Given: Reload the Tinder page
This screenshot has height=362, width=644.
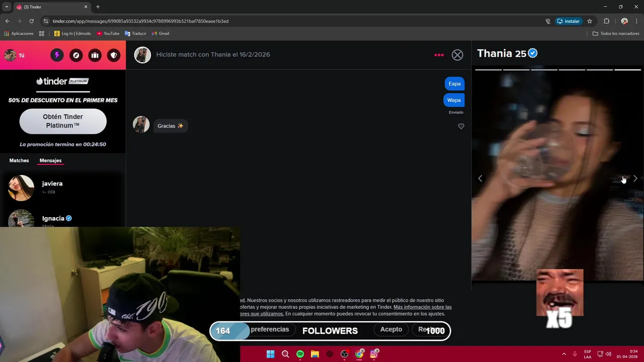Looking at the screenshot, I should [x=31, y=21].
